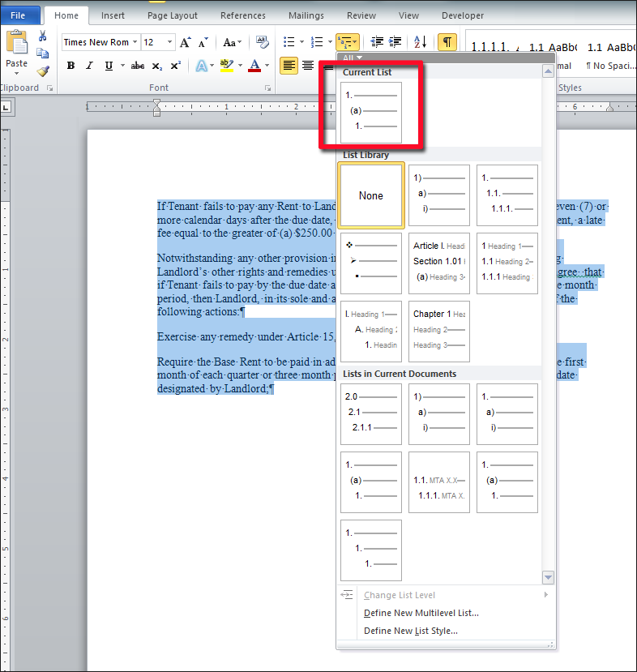Toggle Bold formatting

(x=71, y=66)
